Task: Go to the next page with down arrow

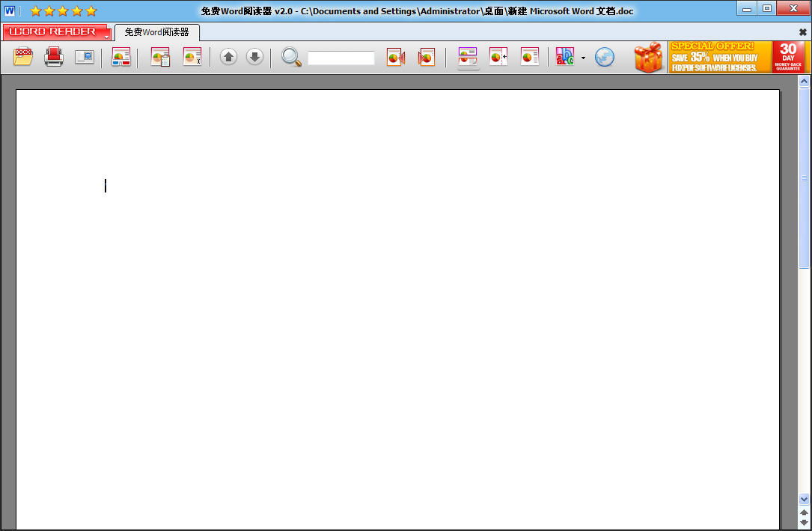Action: pos(254,57)
